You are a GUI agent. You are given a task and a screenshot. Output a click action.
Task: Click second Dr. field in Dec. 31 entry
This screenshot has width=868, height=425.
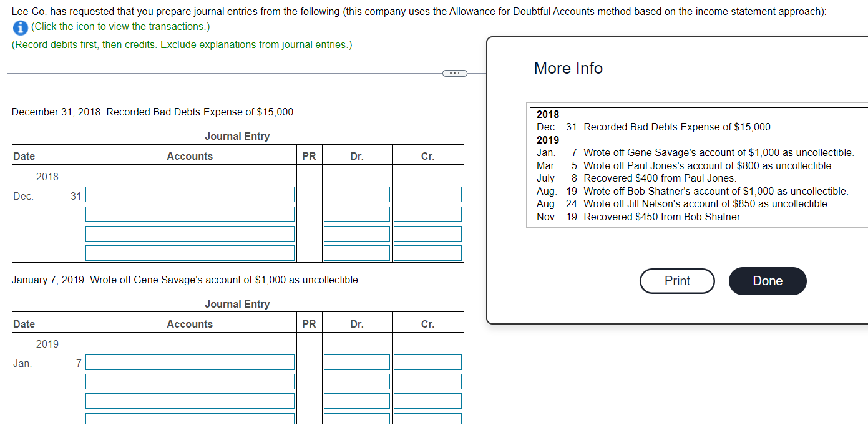357,214
